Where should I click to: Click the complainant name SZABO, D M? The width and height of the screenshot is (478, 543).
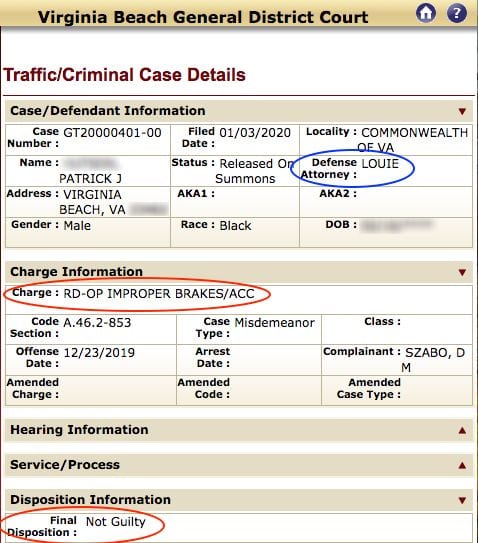435,360
